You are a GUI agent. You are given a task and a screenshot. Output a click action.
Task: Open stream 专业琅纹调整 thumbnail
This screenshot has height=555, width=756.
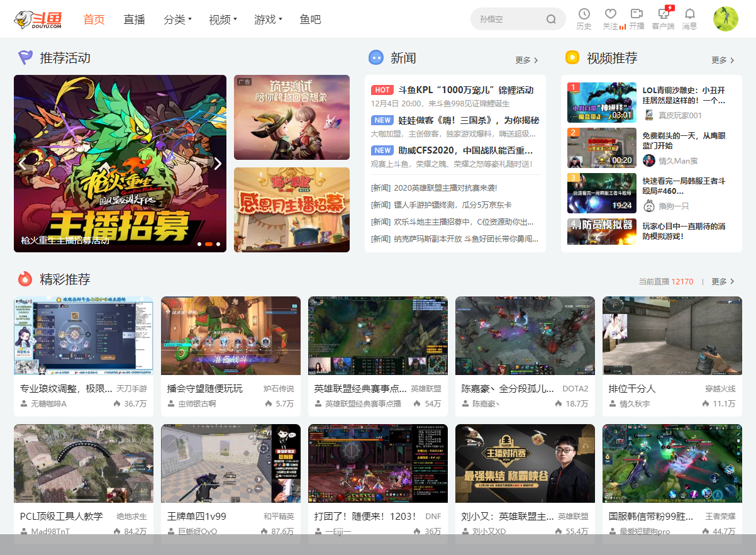(x=84, y=336)
